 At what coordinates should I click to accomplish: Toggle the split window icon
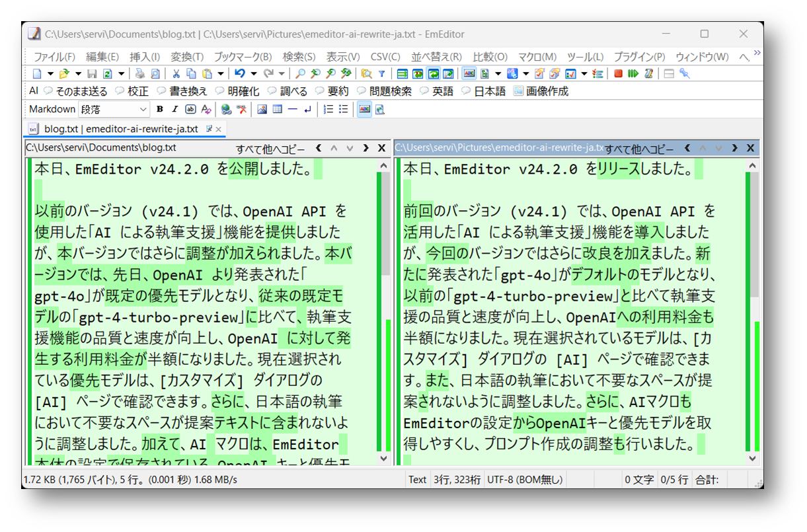pyautogui.click(x=669, y=74)
